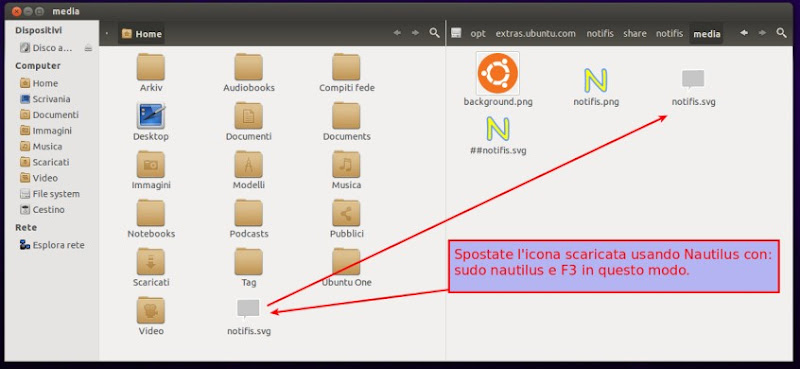Open the Immagini folder icon in Home pane
This screenshot has height=369, width=800.
(151, 170)
